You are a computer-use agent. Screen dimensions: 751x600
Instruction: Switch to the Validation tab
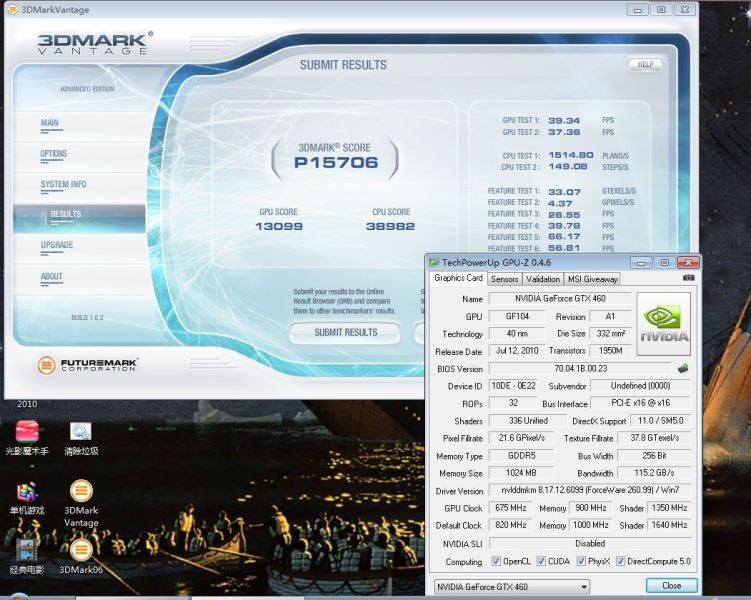[x=543, y=279]
